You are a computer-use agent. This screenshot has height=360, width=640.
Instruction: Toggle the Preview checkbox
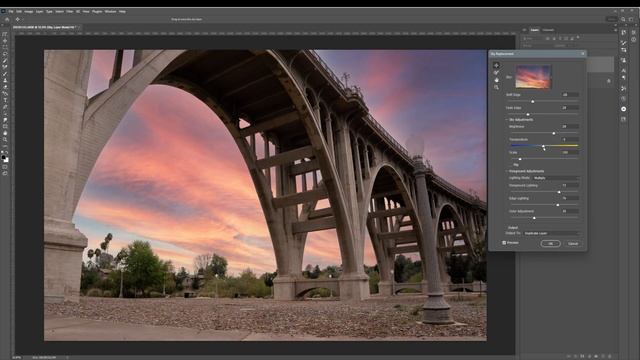point(504,243)
